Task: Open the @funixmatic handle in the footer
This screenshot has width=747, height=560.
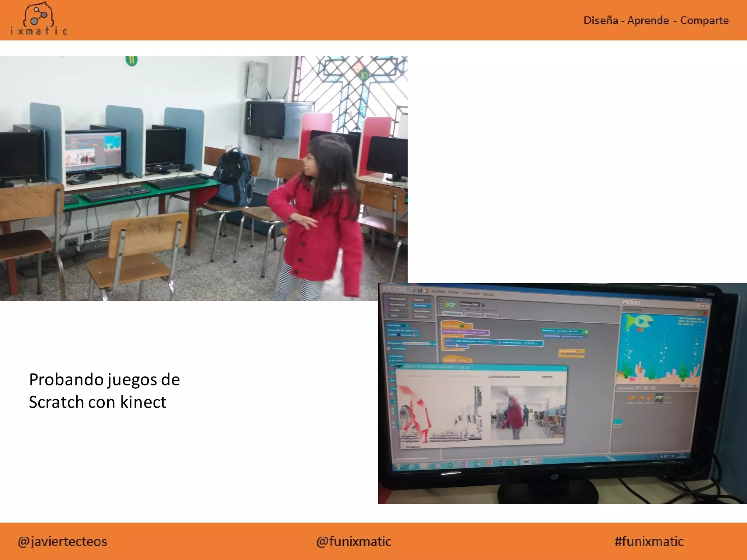Action: (x=354, y=541)
